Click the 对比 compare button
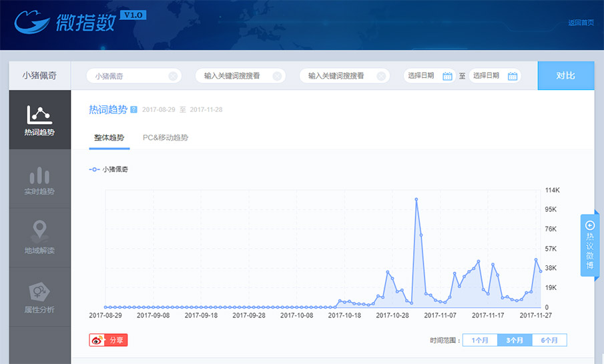604x364 pixels. (x=565, y=75)
